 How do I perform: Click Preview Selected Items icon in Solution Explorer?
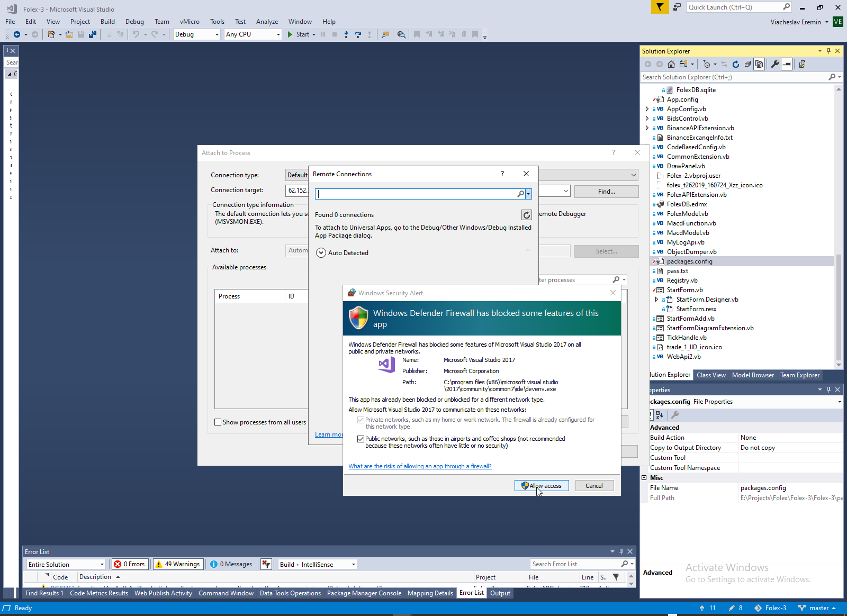click(x=787, y=64)
